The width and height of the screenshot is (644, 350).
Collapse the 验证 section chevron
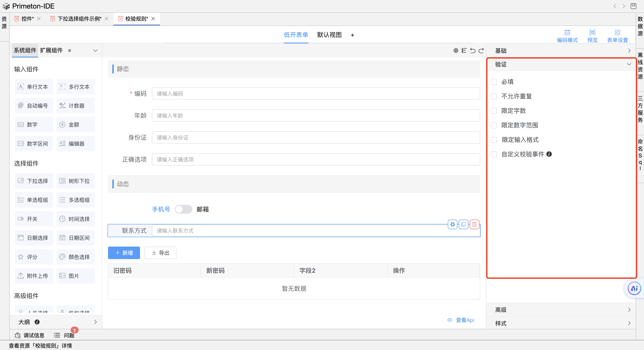pyautogui.click(x=629, y=65)
